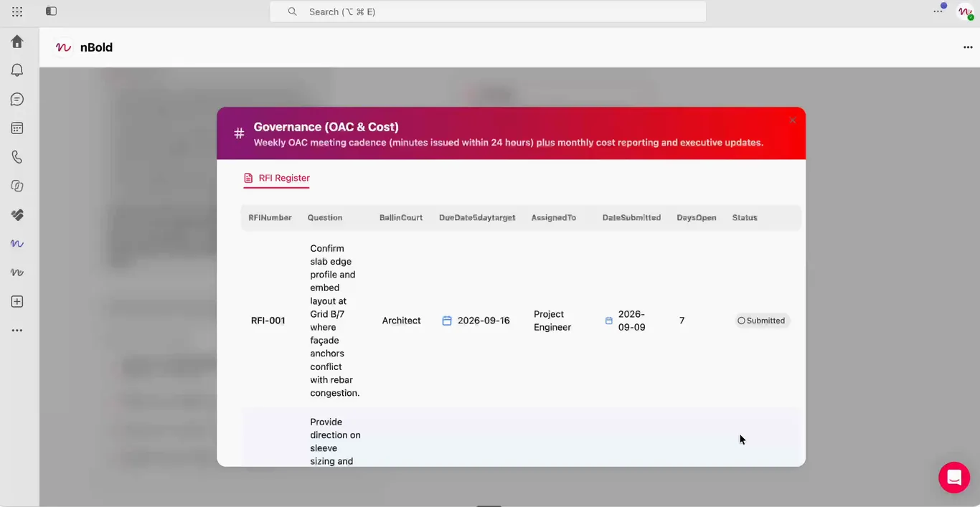The height and width of the screenshot is (507, 980).
Task: Open the profile avatar menu
Action: (966, 11)
